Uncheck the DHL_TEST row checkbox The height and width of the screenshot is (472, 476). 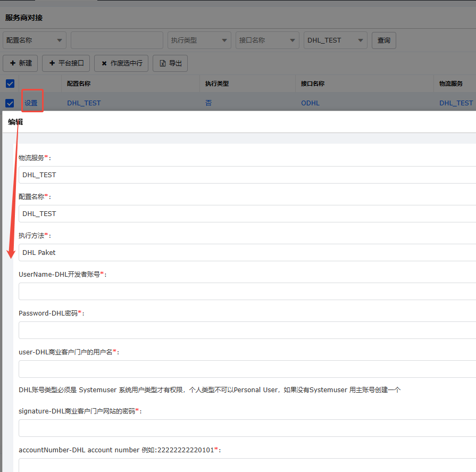point(10,103)
